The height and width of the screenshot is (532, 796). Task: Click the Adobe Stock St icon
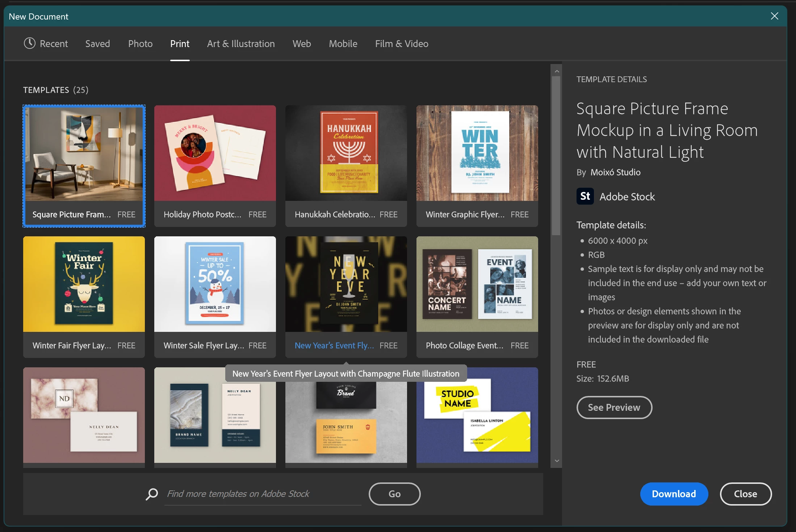(x=585, y=197)
